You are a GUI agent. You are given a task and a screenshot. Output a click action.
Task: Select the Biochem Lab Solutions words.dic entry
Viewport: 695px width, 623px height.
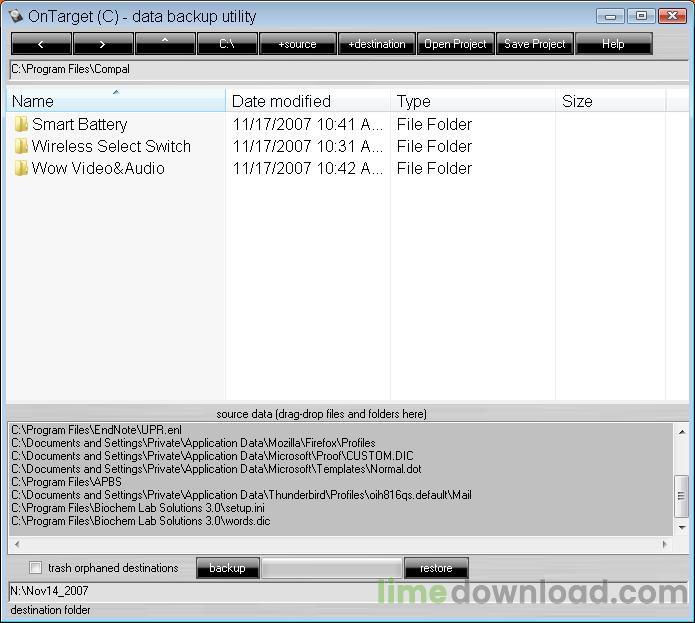pyautogui.click(x=141, y=521)
